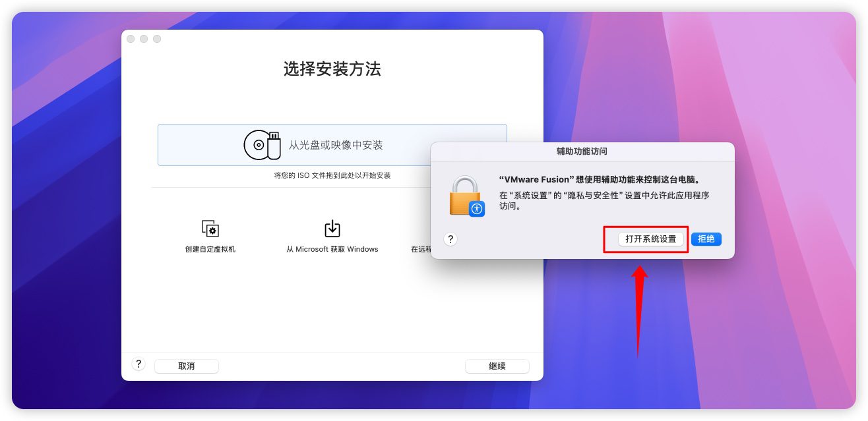Screen dimensions: 868x421
Task: Click the download arrow icon for Windows
Action: pyautogui.click(x=332, y=229)
